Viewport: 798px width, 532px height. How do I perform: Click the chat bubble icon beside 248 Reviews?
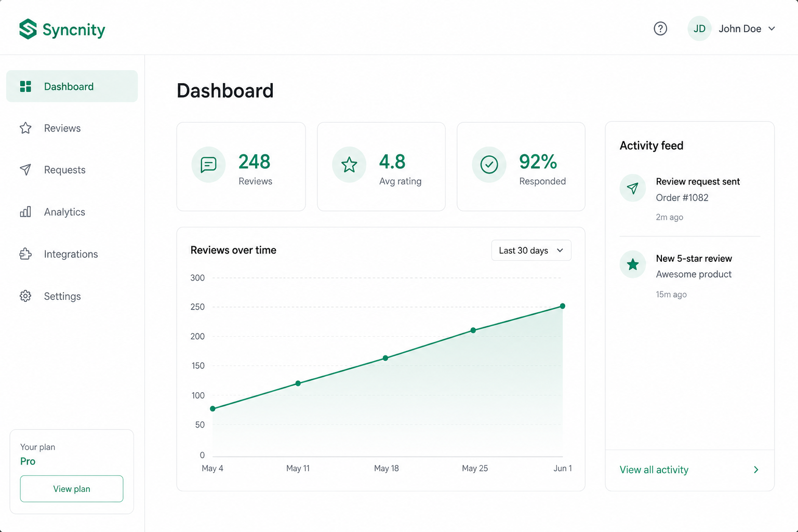208,165
